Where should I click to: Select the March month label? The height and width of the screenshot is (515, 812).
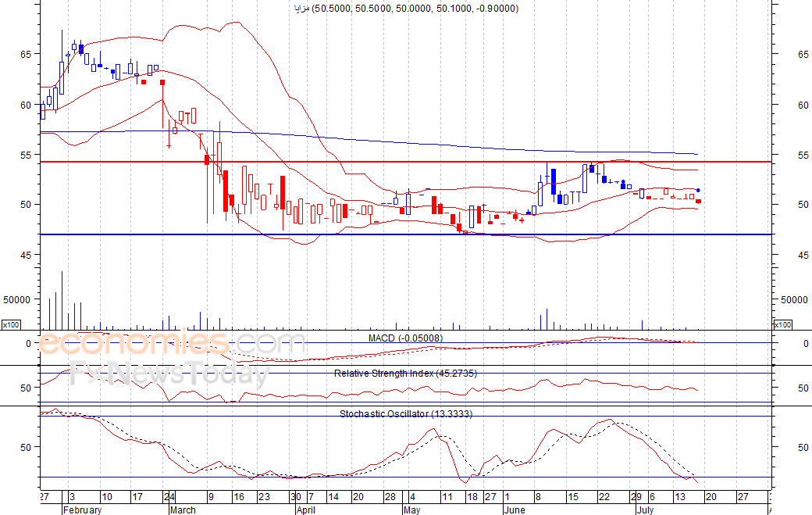(183, 510)
